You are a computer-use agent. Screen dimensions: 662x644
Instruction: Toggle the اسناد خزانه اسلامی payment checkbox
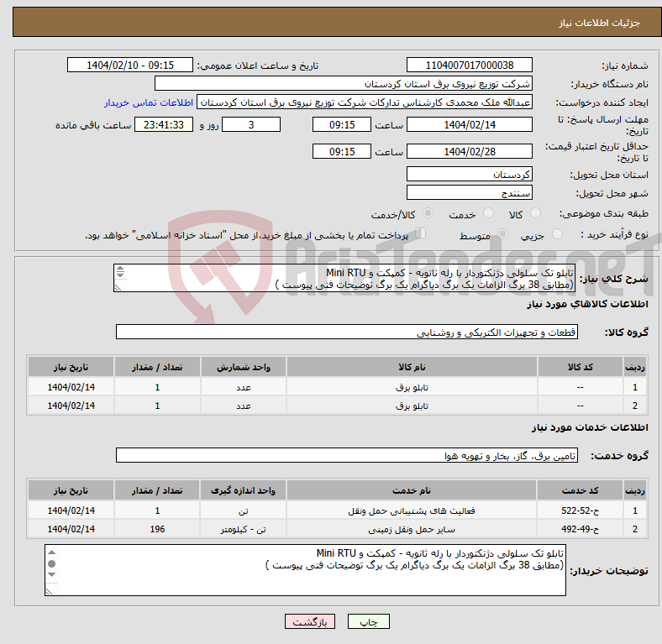pos(421,233)
